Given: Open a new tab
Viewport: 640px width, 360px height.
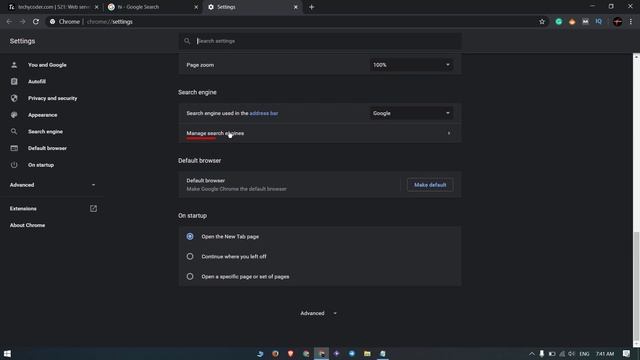Looking at the screenshot, I should (311, 7).
